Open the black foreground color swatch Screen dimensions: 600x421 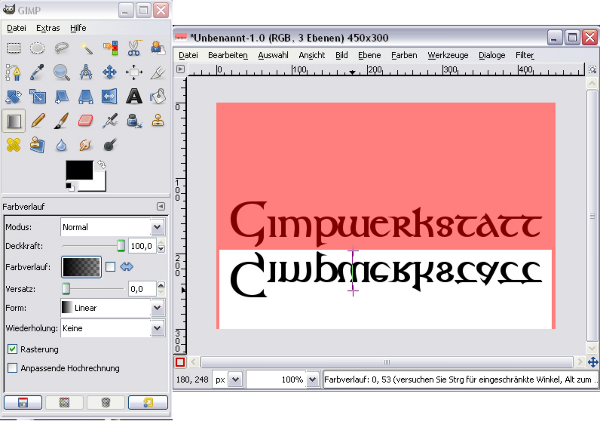click(x=79, y=170)
